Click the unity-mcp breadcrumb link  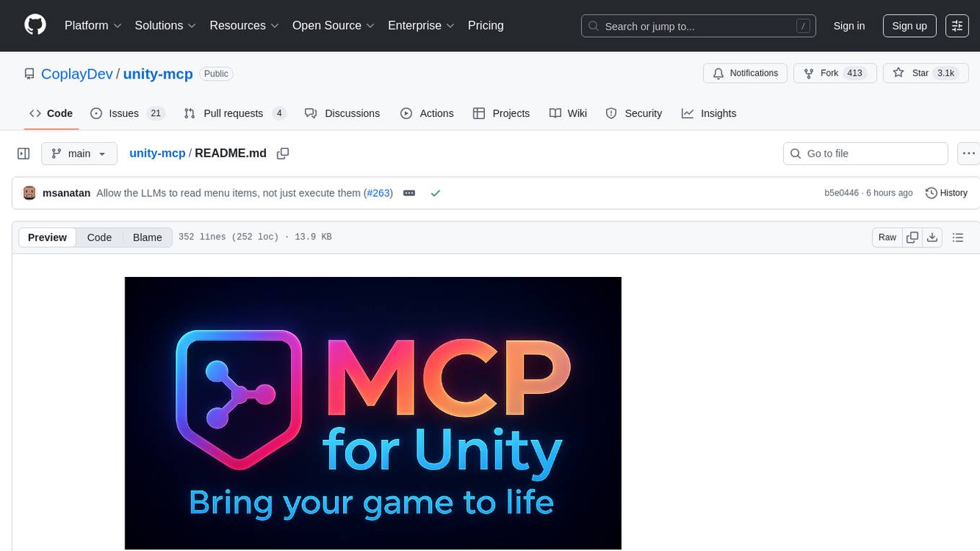(157, 153)
